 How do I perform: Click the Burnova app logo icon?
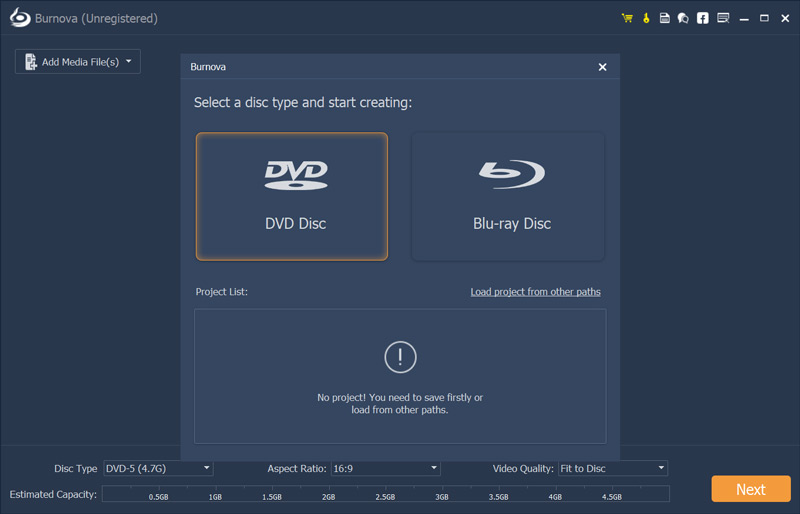(19, 18)
